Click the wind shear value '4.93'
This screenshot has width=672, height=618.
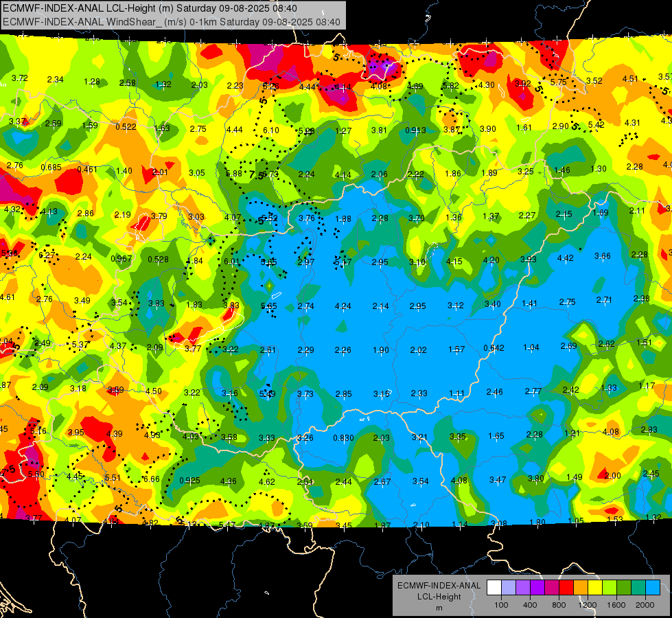[152, 435]
